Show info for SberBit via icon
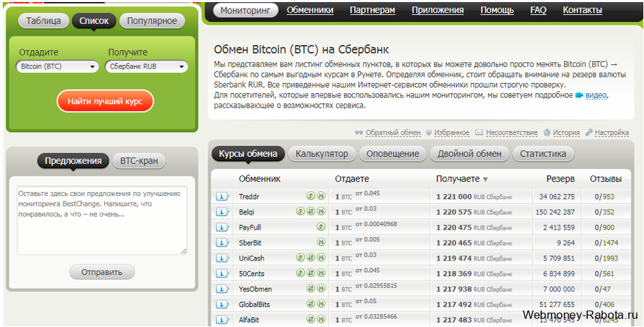 pyautogui.click(x=222, y=243)
